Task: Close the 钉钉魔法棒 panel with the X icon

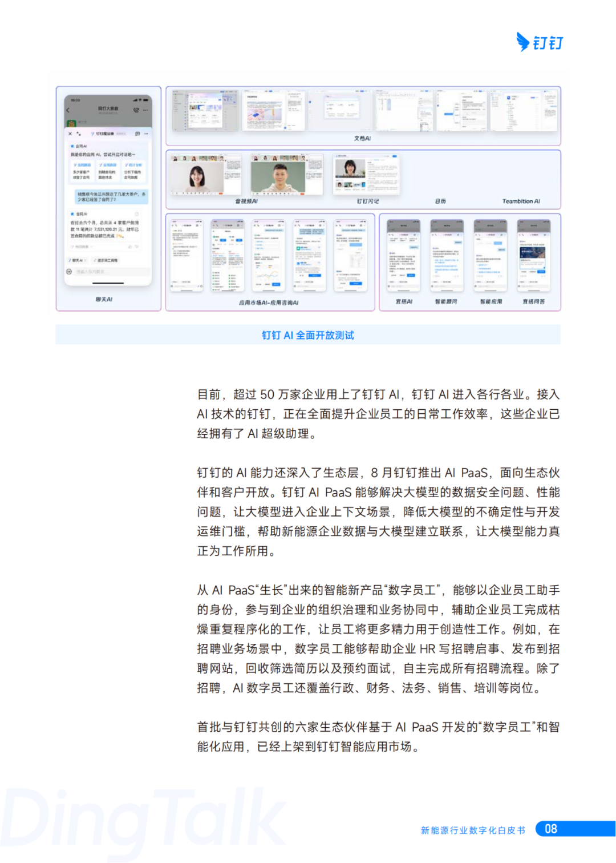Action: 70,134
